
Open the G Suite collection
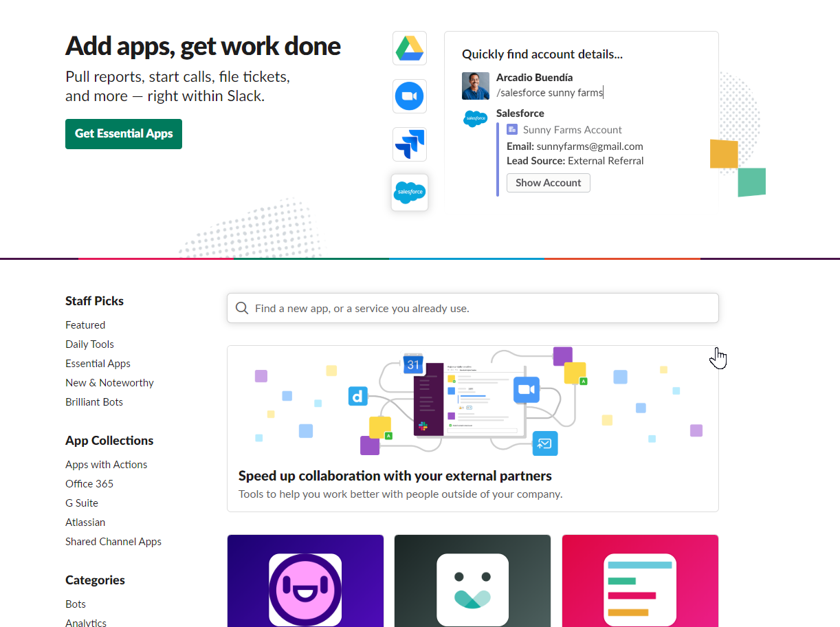82,503
